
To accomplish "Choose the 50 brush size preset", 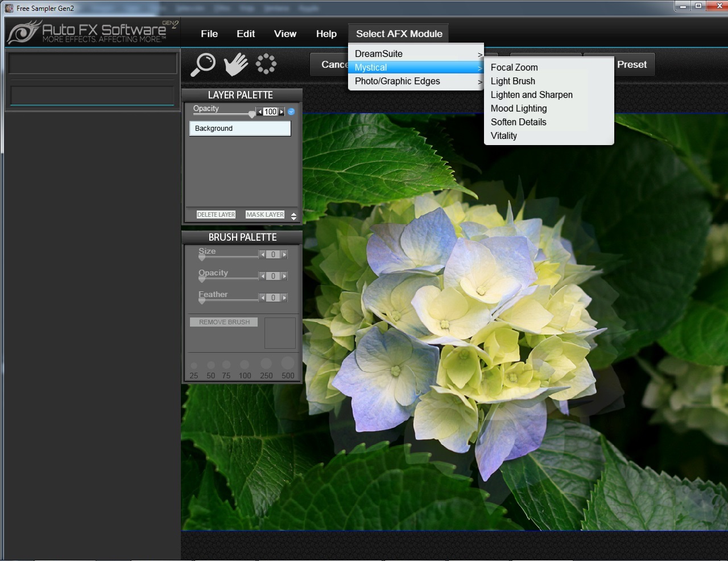I will point(211,370).
